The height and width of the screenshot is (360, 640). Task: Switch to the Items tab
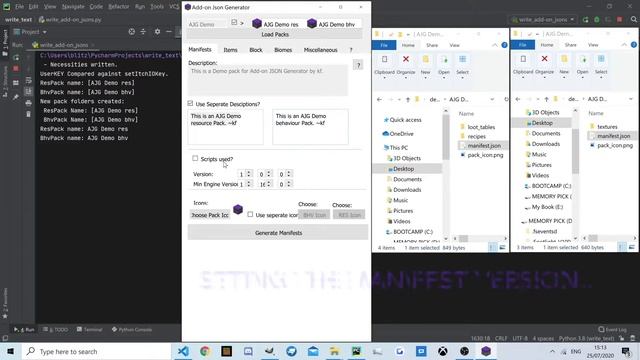tap(230, 50)
